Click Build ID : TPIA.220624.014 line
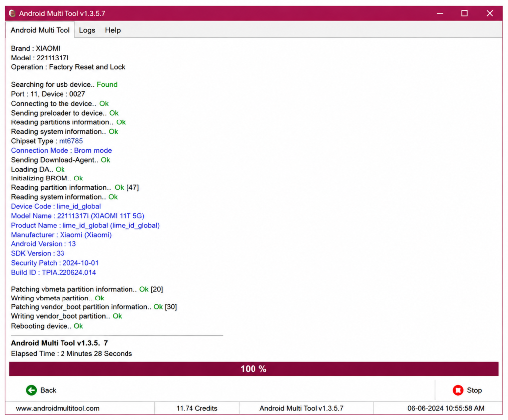The width and height of the screenshot is (508, 420). tap(54, 272)
